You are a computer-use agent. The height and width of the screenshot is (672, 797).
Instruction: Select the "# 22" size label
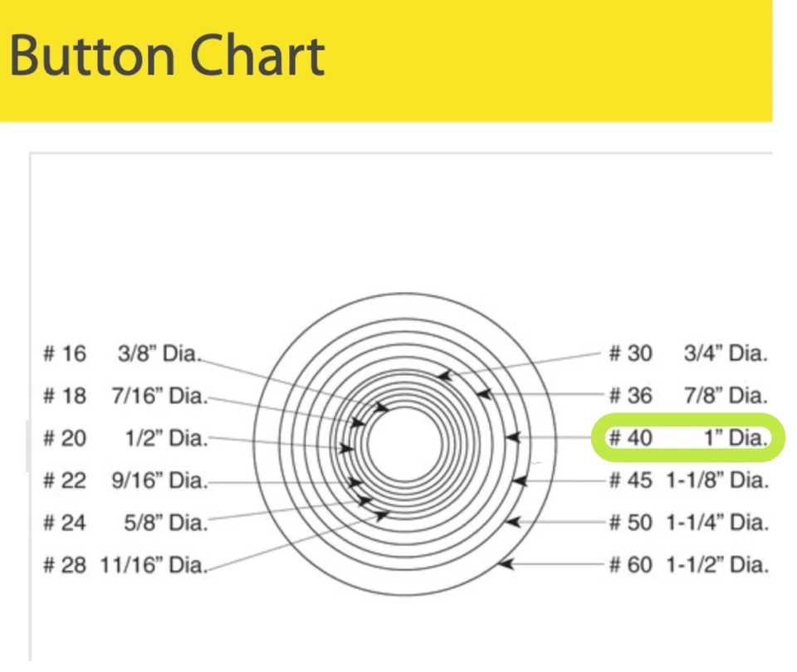point(65,480)
